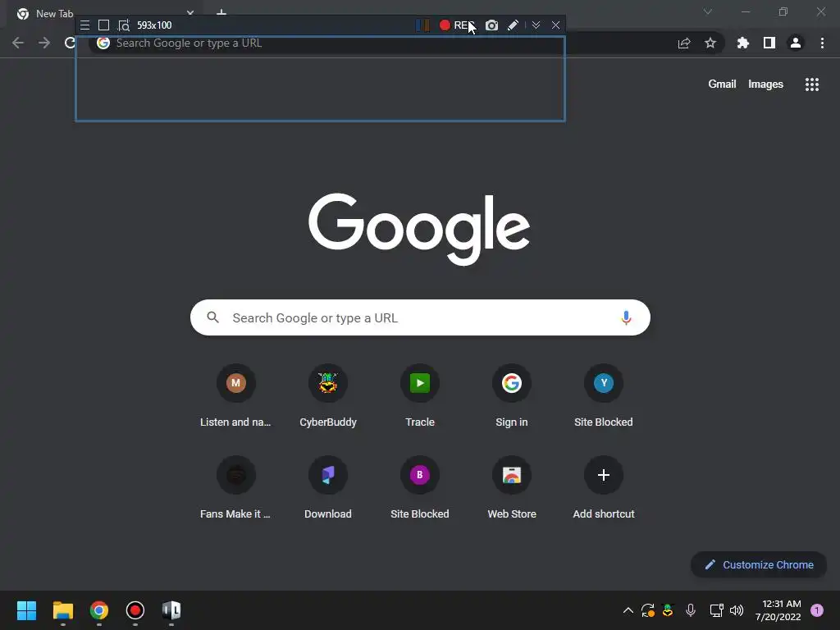Open tab search dropdown arrow
The image size is (840, 630).
coord(708,11)
